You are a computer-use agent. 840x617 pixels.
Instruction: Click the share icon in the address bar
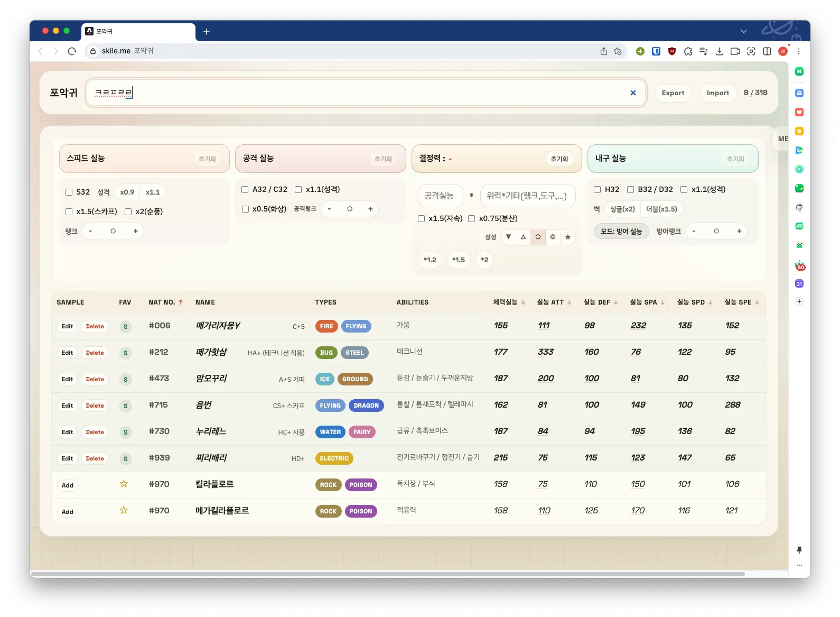[604, 51]
